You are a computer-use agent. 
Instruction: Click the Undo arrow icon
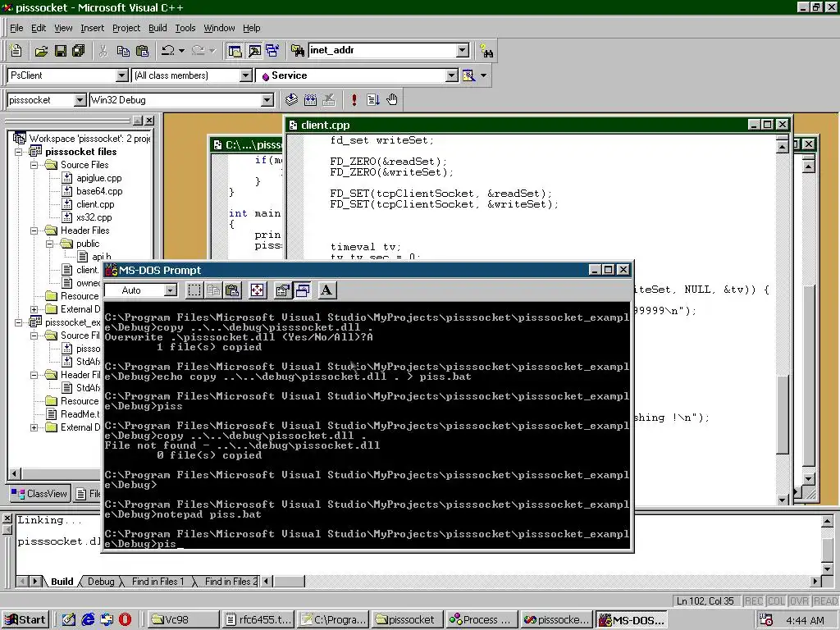[168, 51]
